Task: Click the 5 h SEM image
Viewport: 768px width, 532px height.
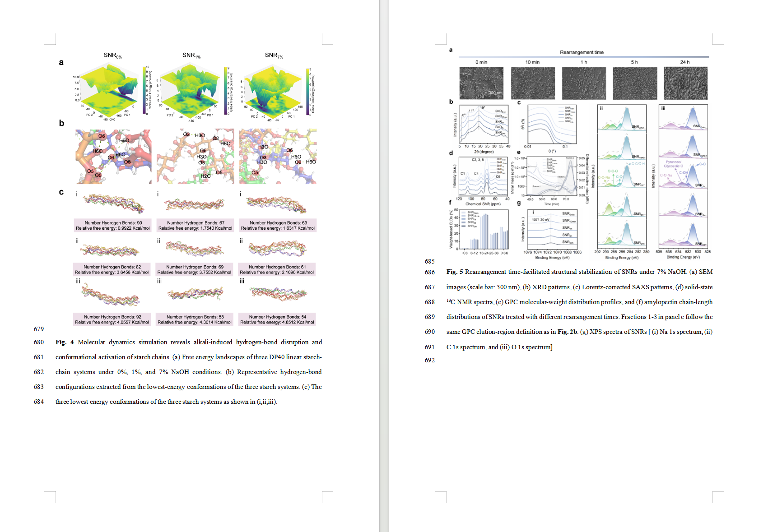Action: pyautogui.click(x=635, y=83)
